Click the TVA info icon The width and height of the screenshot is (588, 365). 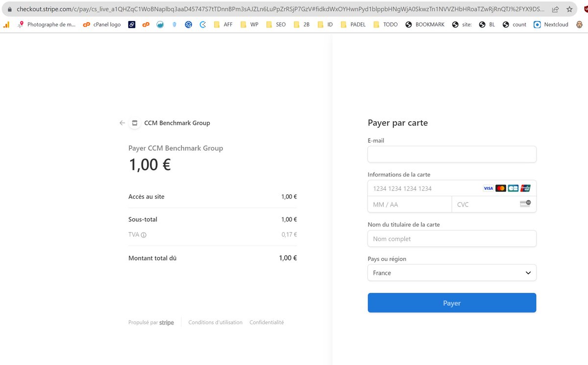coord(144,235)
